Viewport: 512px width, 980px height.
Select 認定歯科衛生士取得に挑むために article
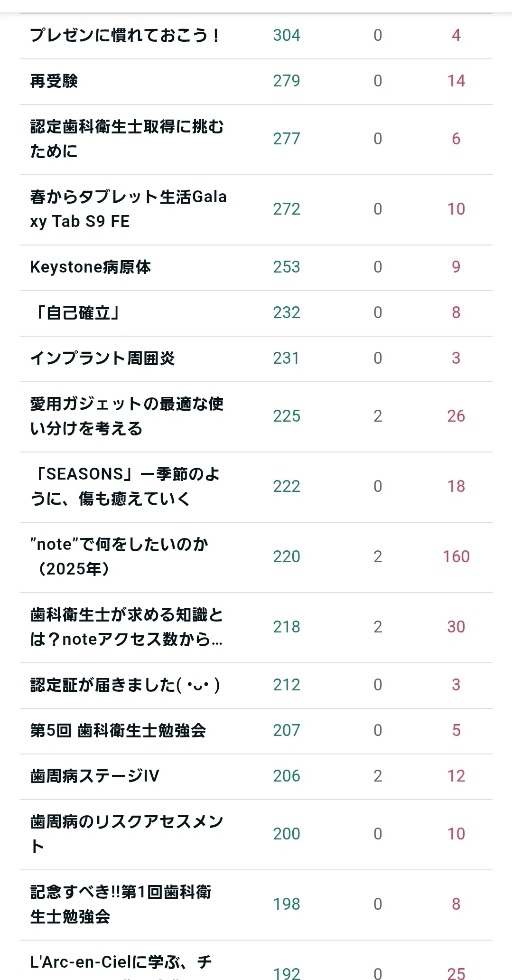127,139
